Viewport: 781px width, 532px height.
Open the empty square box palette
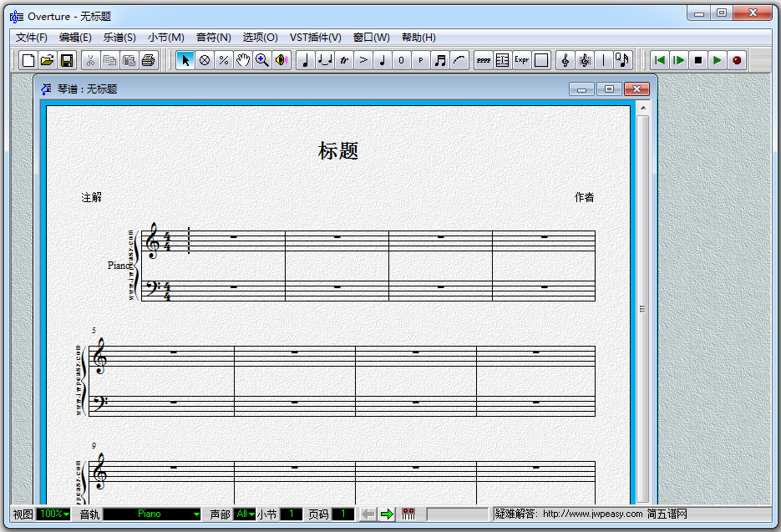[x=541, y=60]
